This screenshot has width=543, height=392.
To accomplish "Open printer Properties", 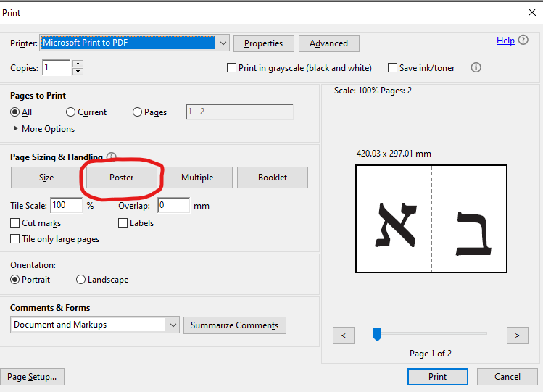I will pyautogui.click(x=264, y=43).
